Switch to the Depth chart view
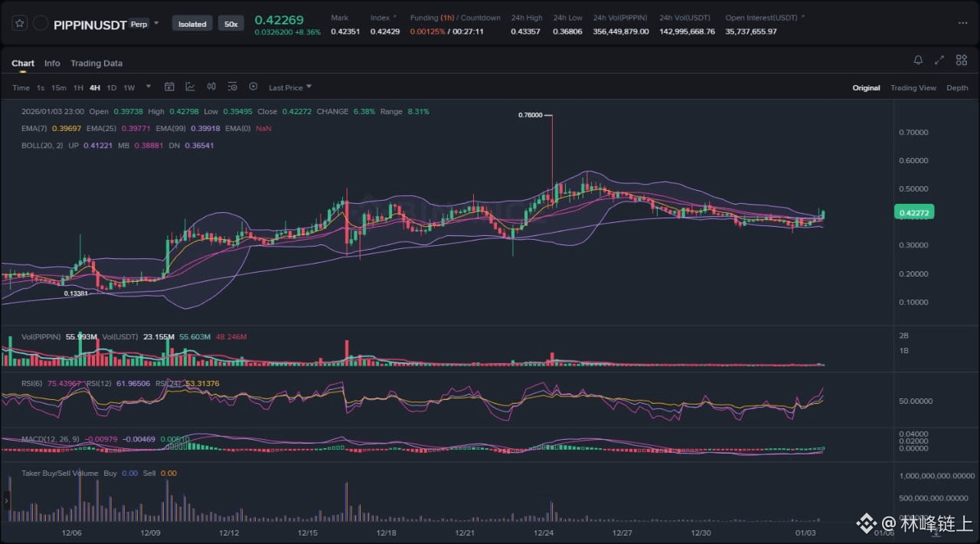 [x=957, y=87]
